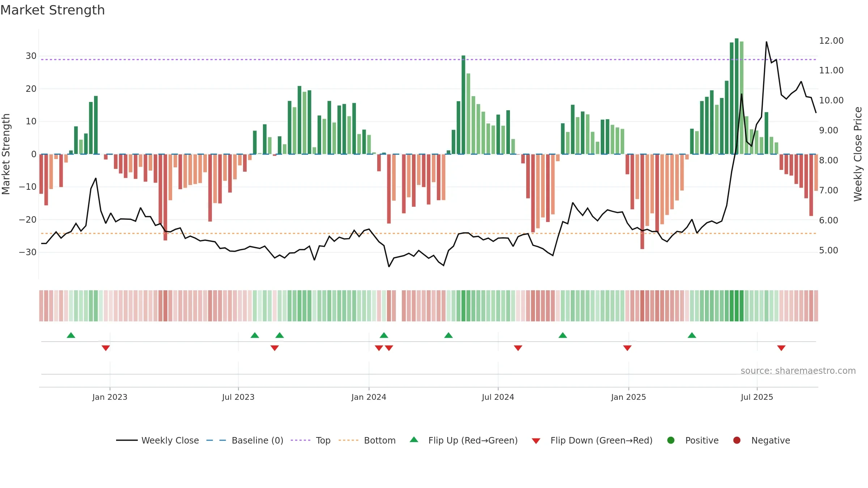Click the green Flip Up triangle in legend
Image resolution: width=868 pixels, height=488 pixels.
414,440
